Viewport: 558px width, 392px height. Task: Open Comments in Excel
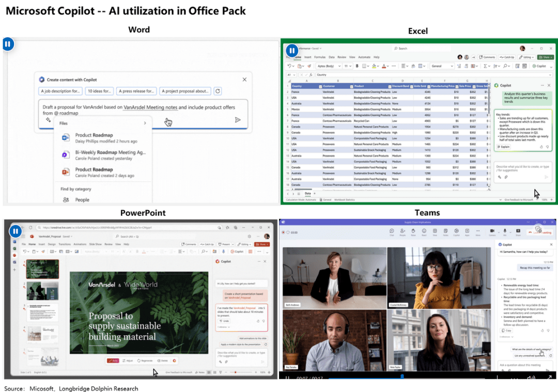pyautogui.click(x=487, y=57)
